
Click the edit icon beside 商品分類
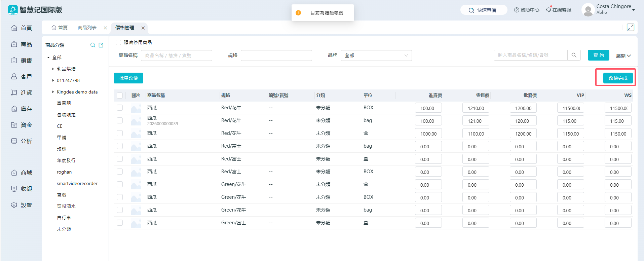coord(101,45)
